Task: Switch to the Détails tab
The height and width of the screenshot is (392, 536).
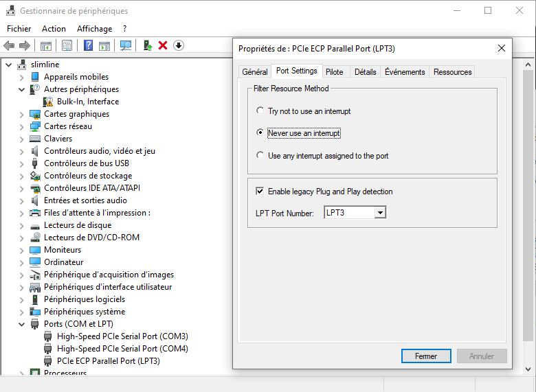Action: pyautogui.click(x=365, y=72)
